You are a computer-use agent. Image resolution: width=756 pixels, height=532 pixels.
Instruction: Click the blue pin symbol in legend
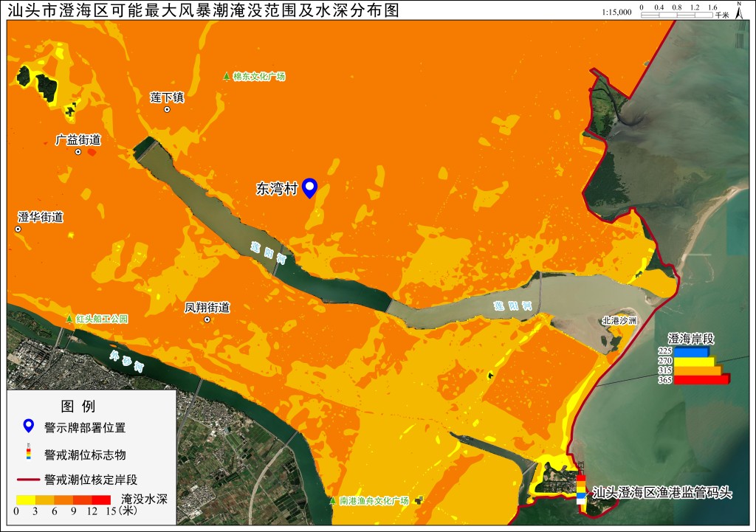coord(29,426)
